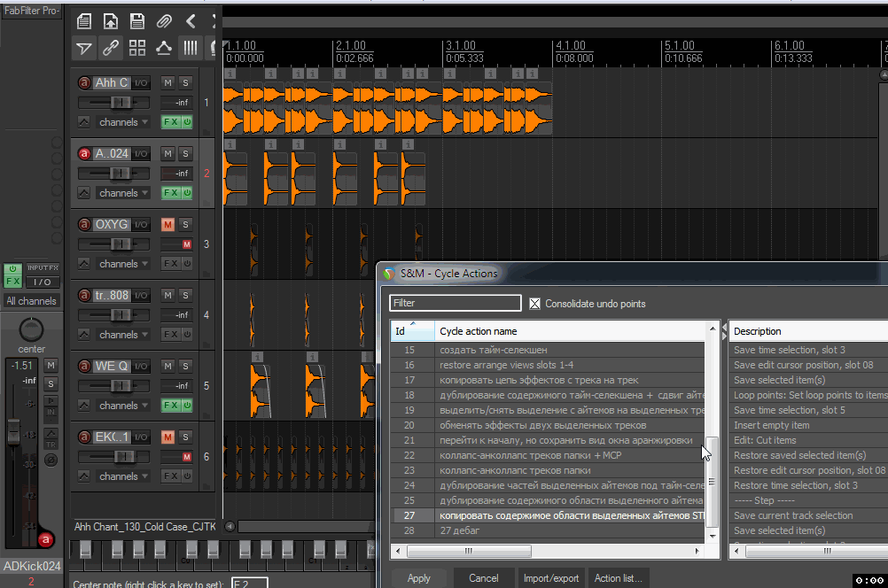The height and width of the screenshot is (588, 888).
Task: Unmute the OXYG track
Action: click(x=167, y=224)
